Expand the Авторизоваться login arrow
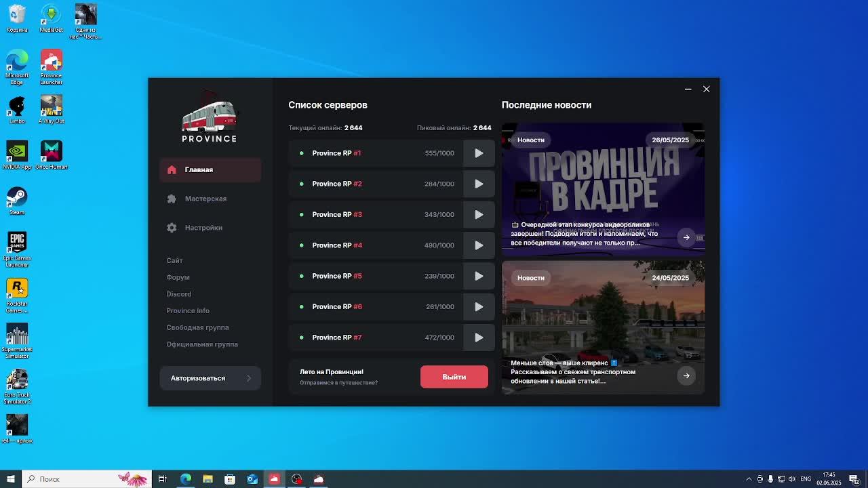This screenshot has height=488, width=868. 248,378
